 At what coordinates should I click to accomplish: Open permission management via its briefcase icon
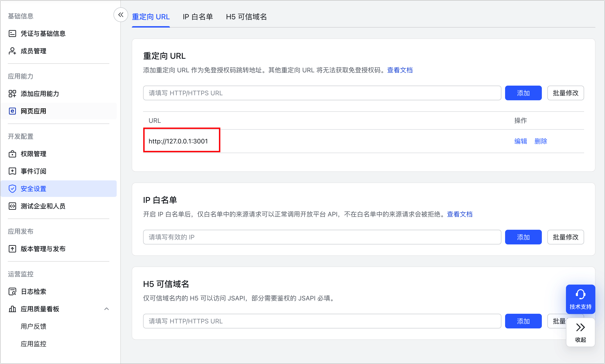[12, 154]
